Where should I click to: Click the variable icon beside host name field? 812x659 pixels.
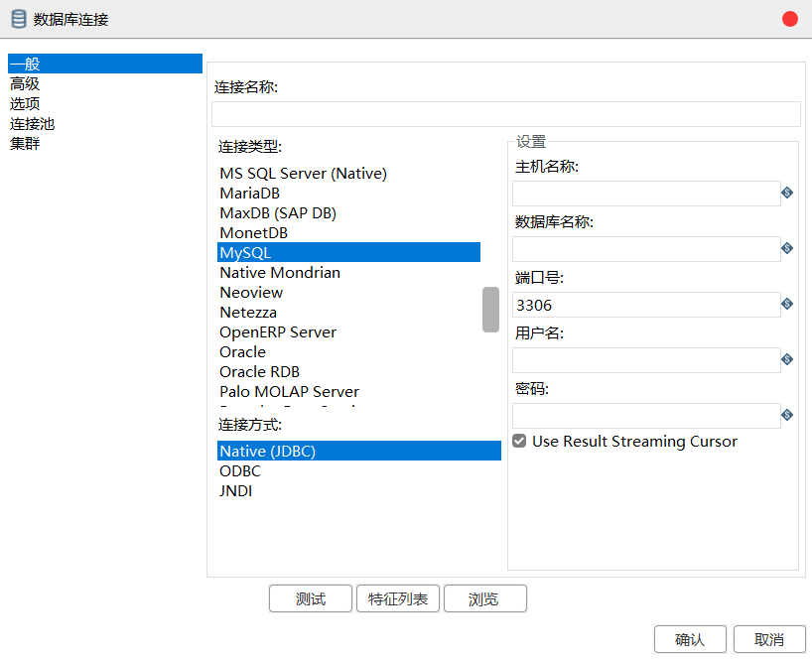click(x=787, y=194)
